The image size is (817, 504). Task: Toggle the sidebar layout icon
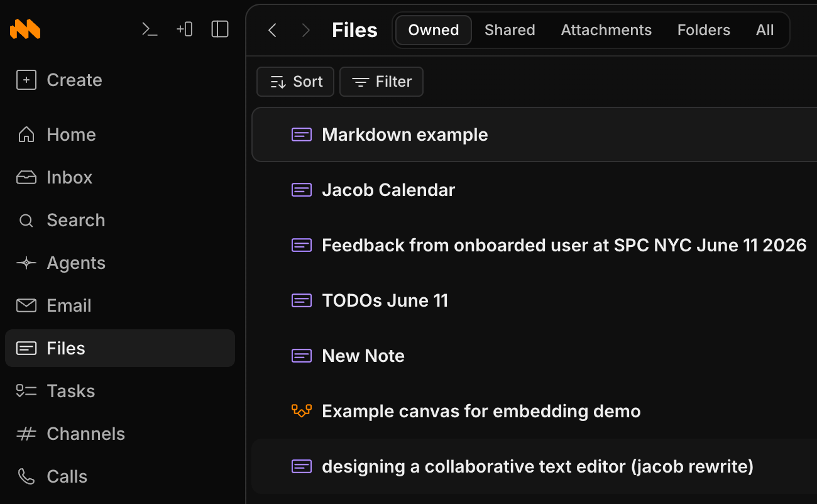point(220,29)
